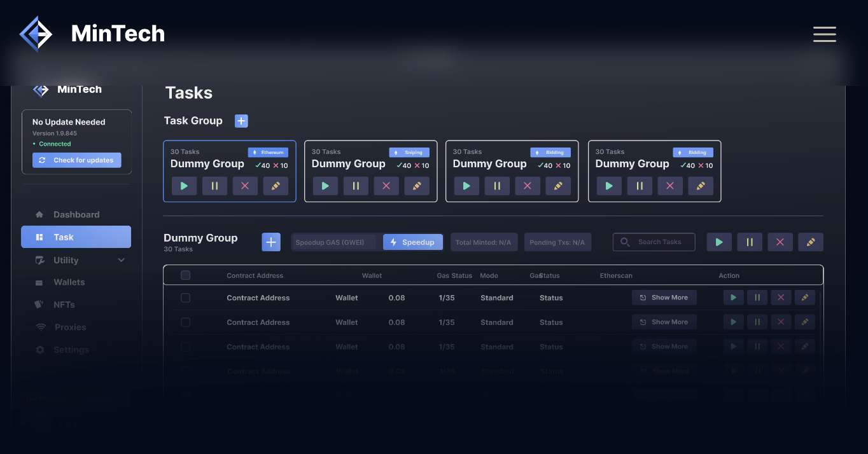The image size is (868, 454).
Task: Click the No Update Needed text
Action: [x=69, y=122]
